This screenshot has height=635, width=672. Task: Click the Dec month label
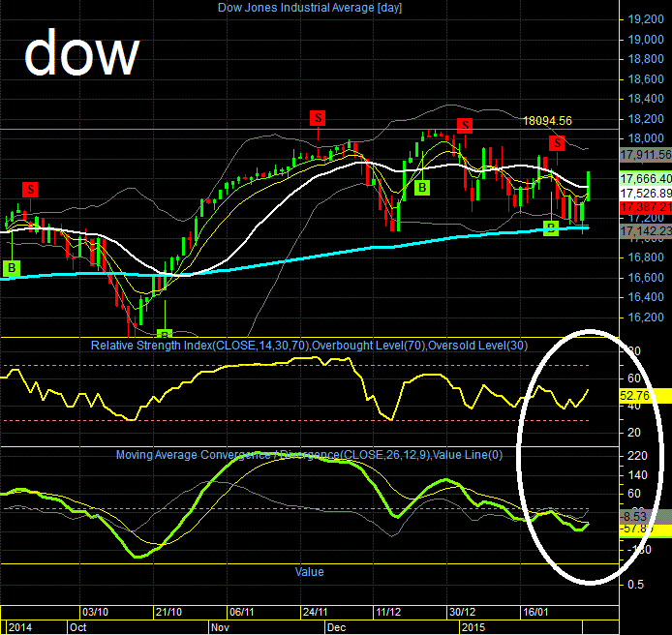coord(336,627)
